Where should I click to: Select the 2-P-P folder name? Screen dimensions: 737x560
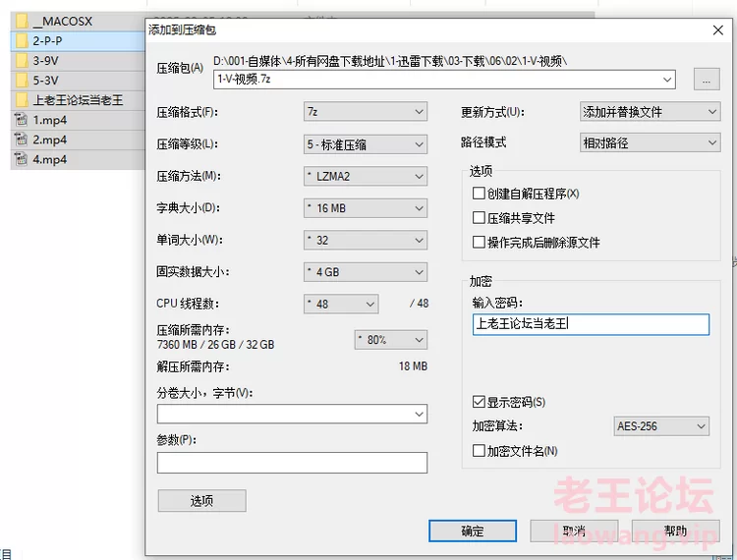tap(47, 41)
